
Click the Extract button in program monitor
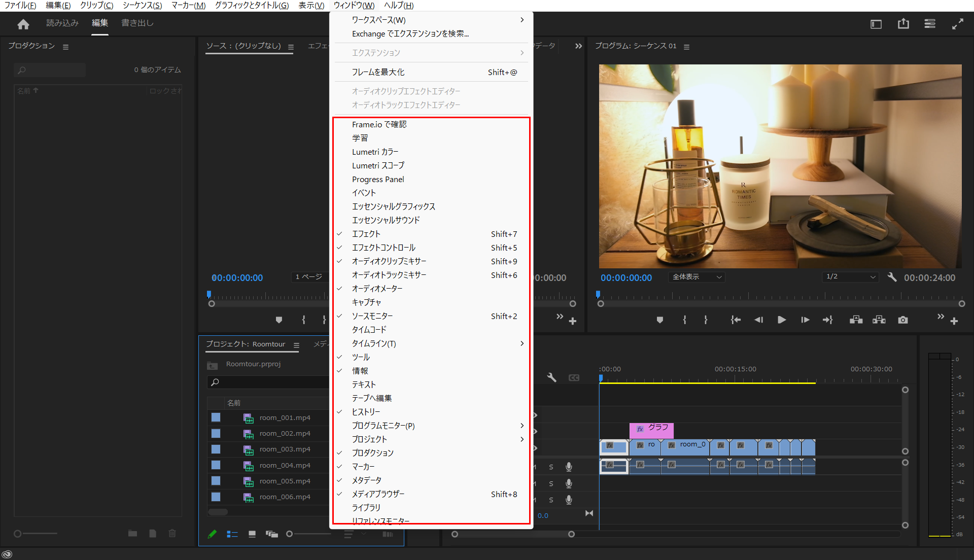pyautogui.click(x=879, y=320)
